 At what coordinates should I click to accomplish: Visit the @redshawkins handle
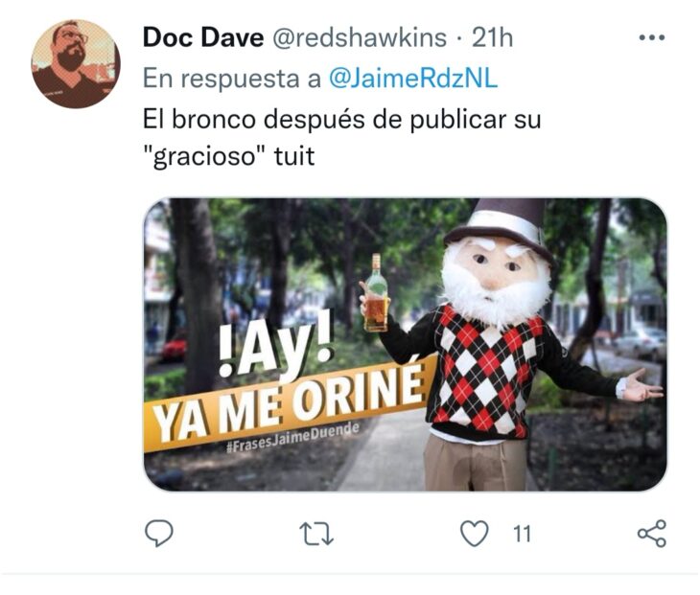pyautogui.click(x=360, y=37)
